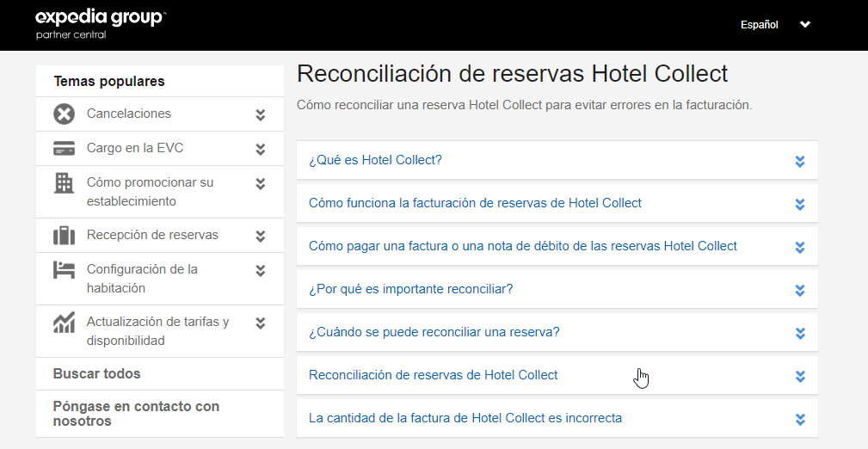The width and height of the screenshot is (868, 449).
Task: Expand chevron for ¿Por qué es importante reconciliar?
Action: click(x=800, y=290)
